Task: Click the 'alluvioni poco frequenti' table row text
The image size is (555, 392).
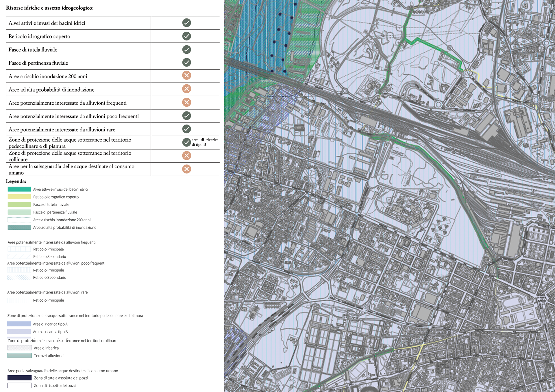Action: (74, 116)
